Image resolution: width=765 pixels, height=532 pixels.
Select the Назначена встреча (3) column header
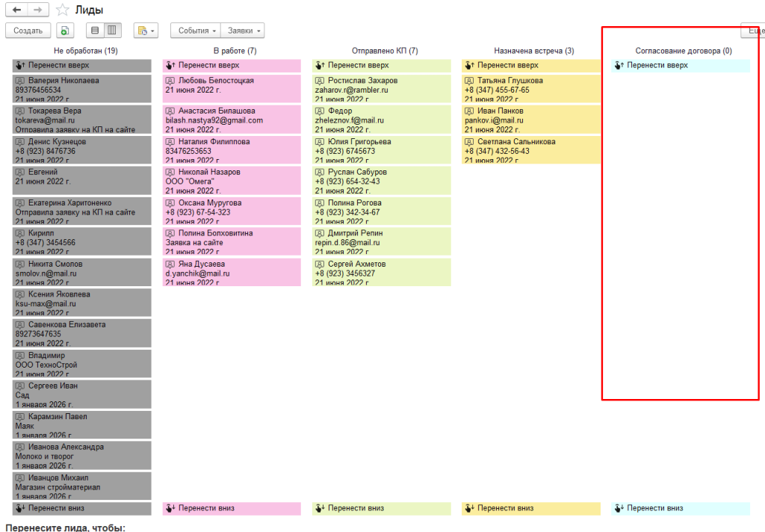[x=533, y=51]
